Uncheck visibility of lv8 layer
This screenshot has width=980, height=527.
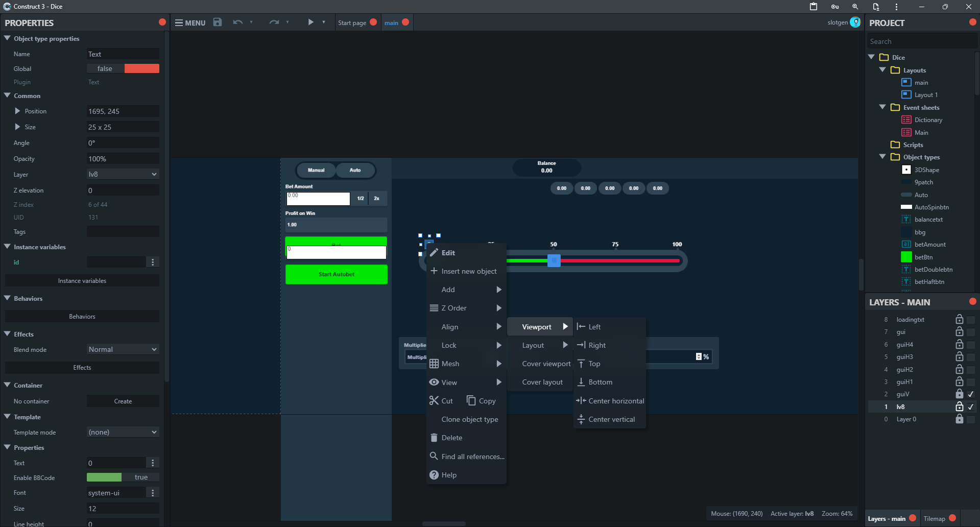[971, 407]
